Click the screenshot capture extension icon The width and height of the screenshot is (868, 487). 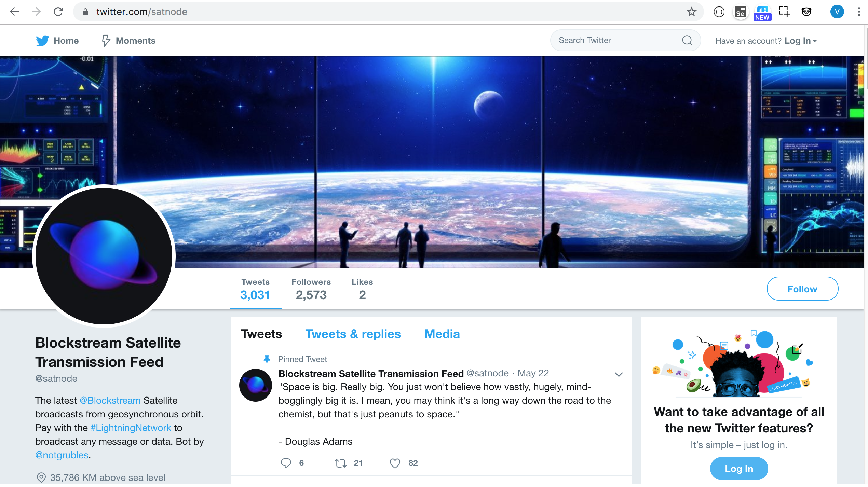[x=784, y=11]
